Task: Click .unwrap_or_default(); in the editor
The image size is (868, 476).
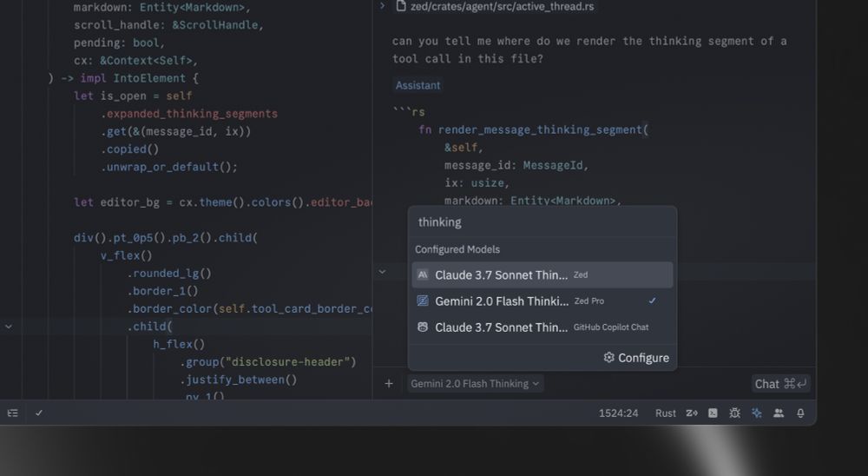Action: [169, 167]
